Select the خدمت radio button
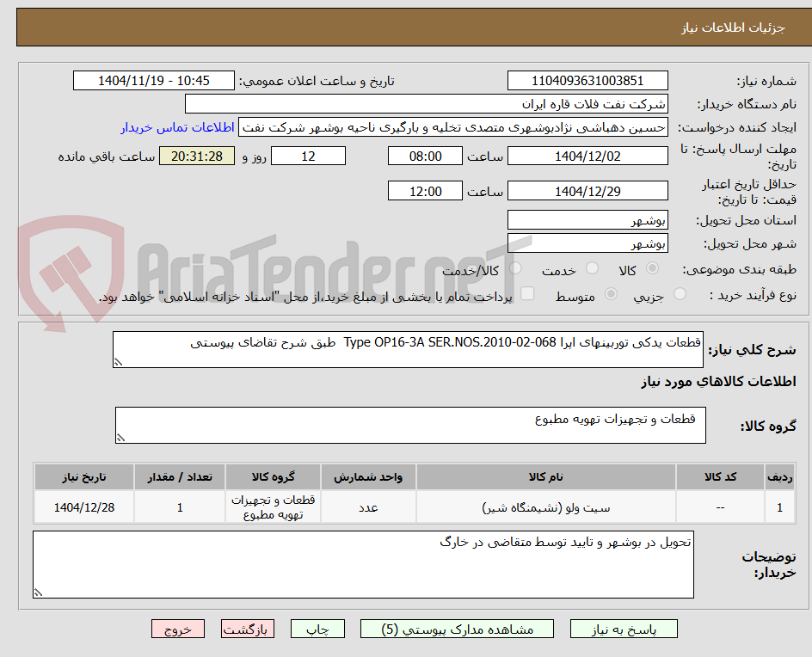This screenshot has height=657, width=812. pos(592,268)
